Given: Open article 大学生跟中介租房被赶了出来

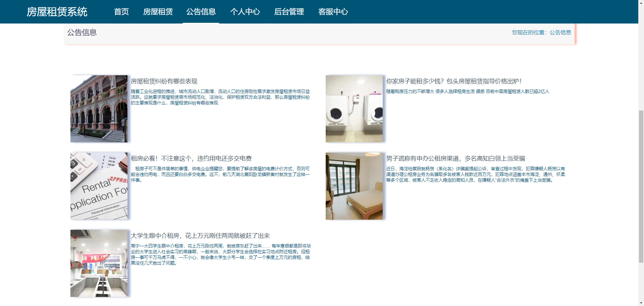Looking at the screenshot, I should [x=200, y=236].
